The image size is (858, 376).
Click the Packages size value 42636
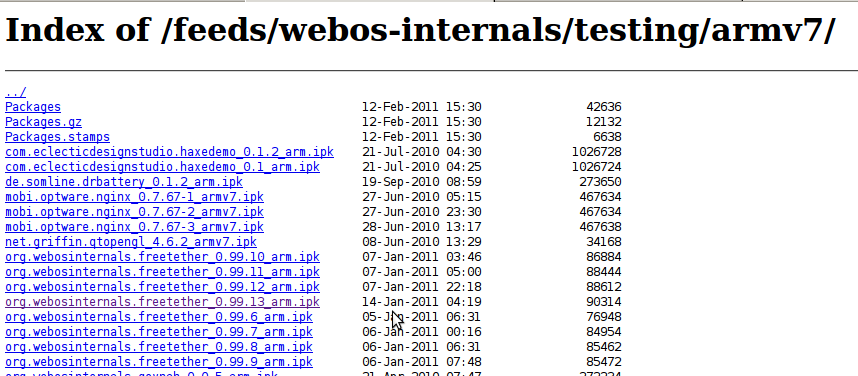tap(604, 107)
